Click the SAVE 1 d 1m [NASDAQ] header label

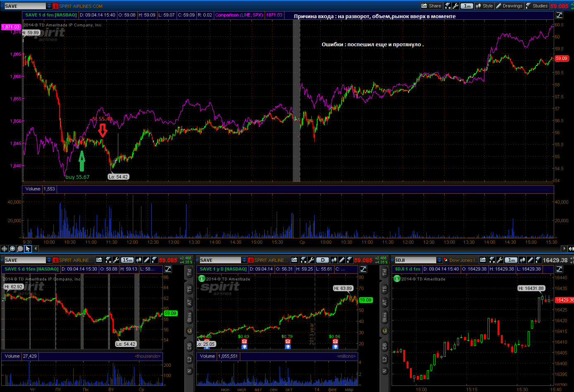51,15
